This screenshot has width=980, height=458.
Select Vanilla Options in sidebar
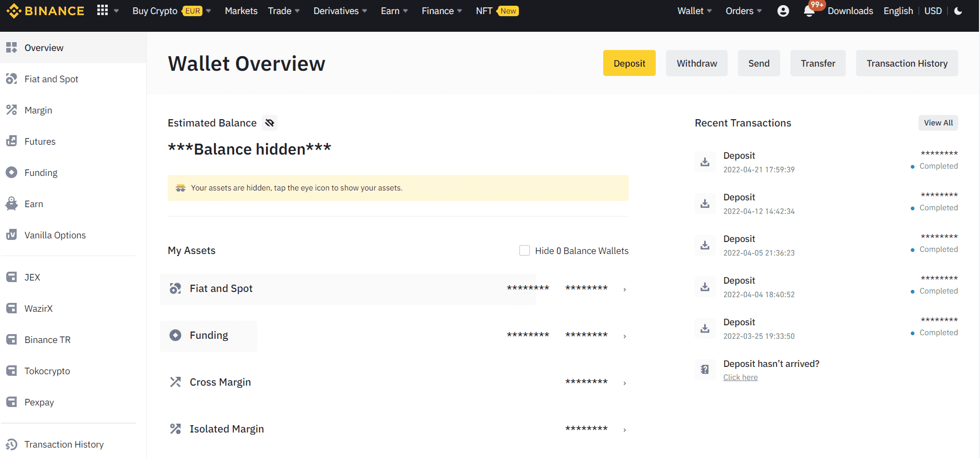pos(55,235)
